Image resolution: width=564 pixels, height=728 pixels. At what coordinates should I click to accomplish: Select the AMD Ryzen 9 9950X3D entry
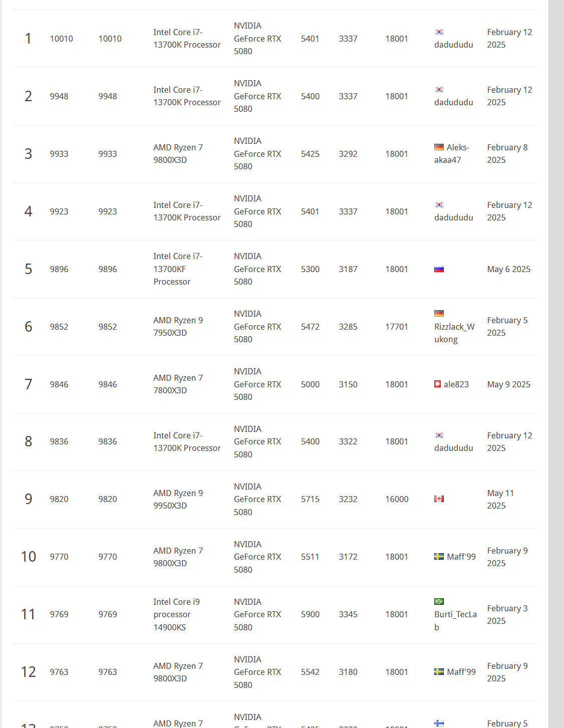tap(178, 499)
